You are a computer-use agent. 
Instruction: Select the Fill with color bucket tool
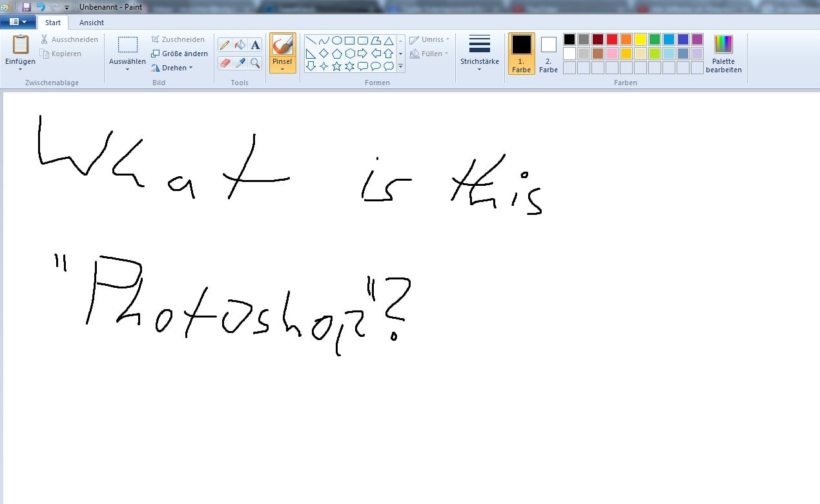240,45
